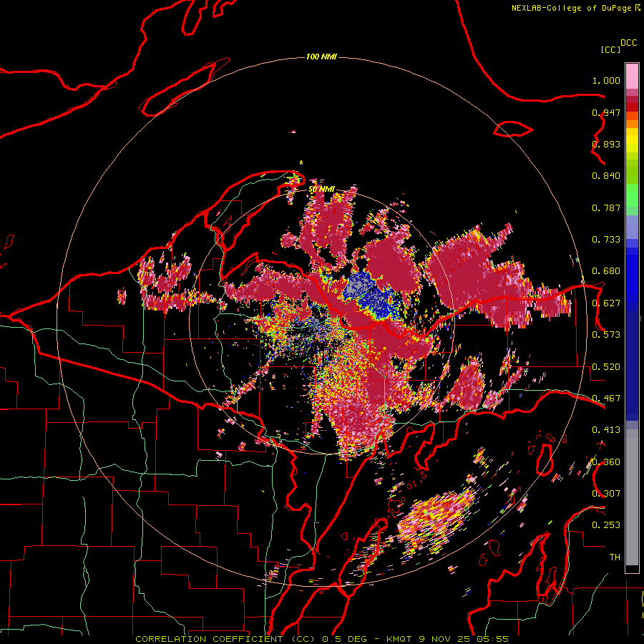Click the 0.360 color scale value

click(x=606, y=462)
